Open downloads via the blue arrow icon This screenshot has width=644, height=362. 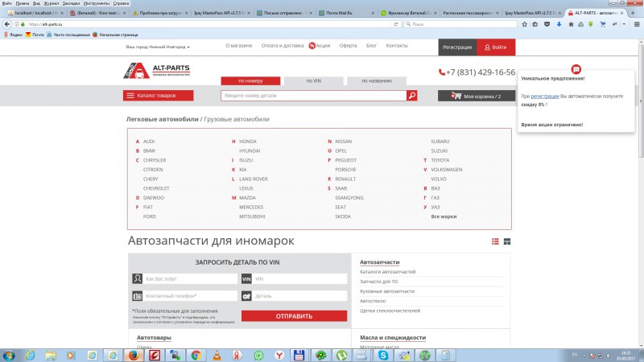[559, 24]
